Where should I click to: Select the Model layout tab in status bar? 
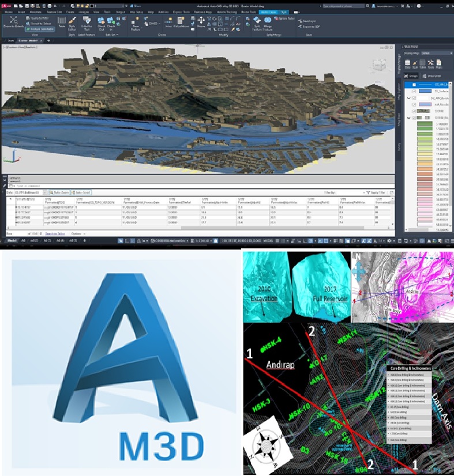pyautogui.click(x=12, y=241)
